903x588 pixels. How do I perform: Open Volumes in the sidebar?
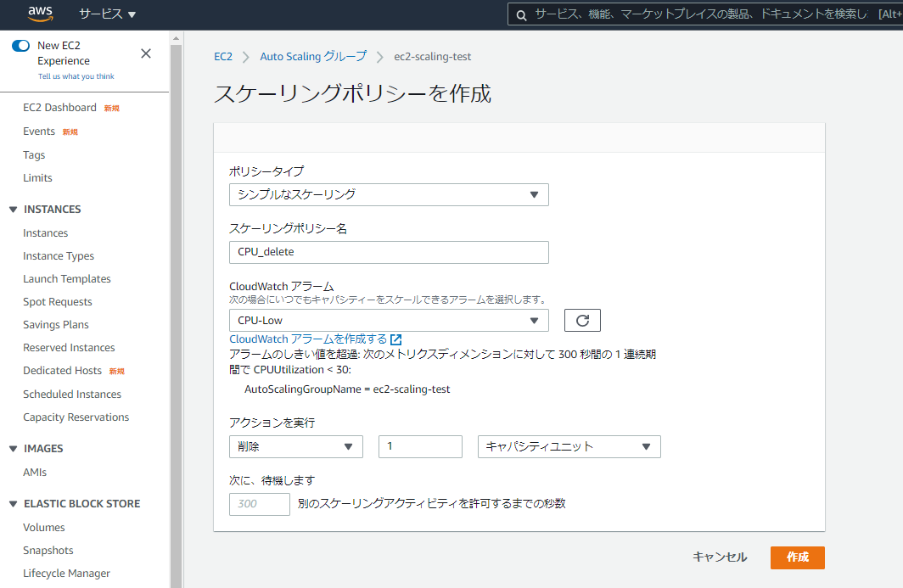[44, 528]
